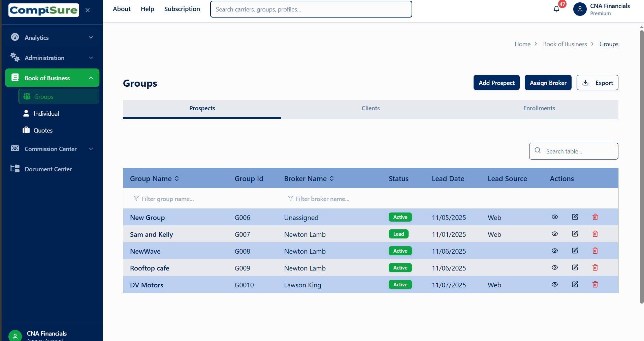Switch to the Clients tab

tap(371, 108)
